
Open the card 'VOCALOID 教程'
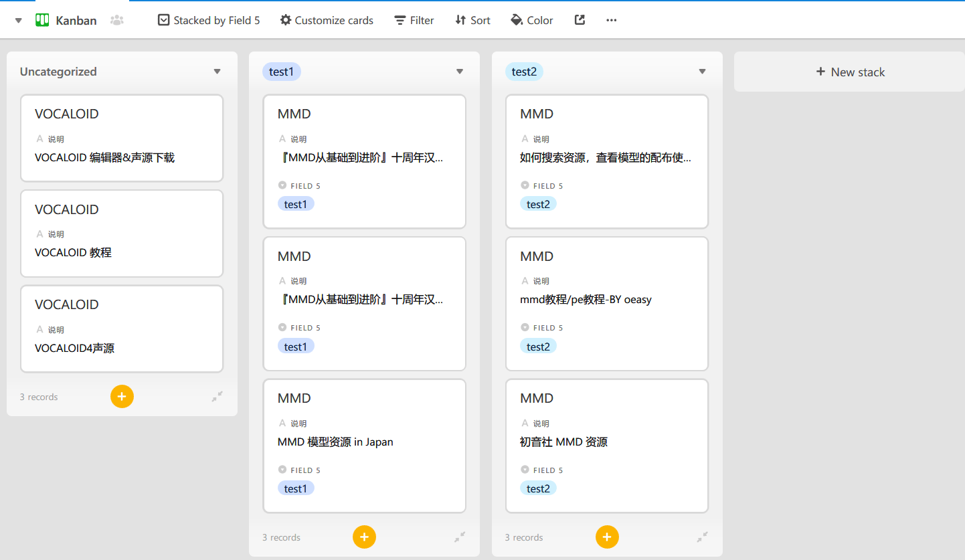pyautogui.click(x=122, y=234)
